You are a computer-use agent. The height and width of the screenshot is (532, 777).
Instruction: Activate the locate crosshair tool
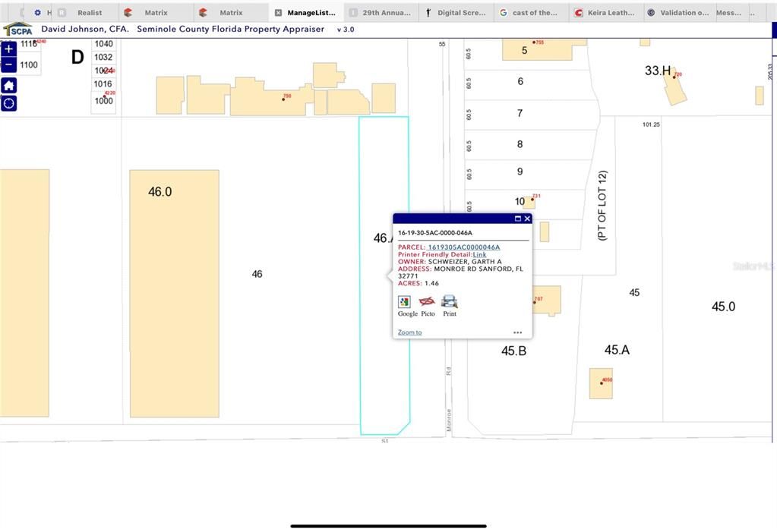click(8, 102)
